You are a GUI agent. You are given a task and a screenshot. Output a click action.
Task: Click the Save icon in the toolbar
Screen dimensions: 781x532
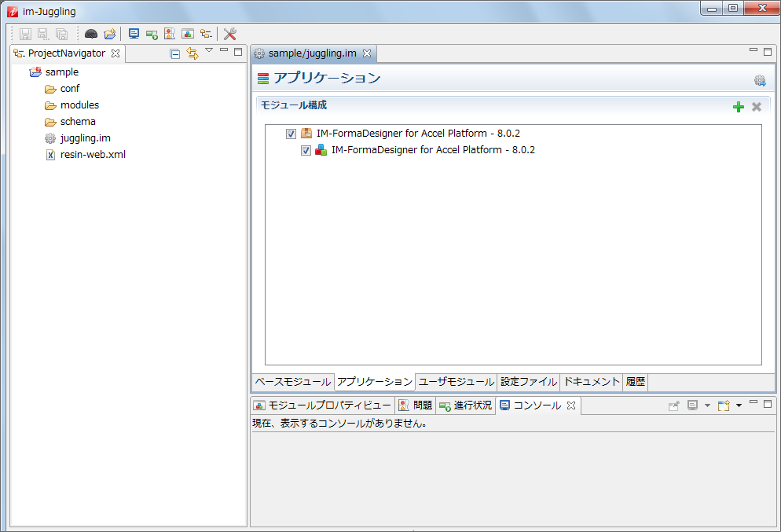coord(25,34)
